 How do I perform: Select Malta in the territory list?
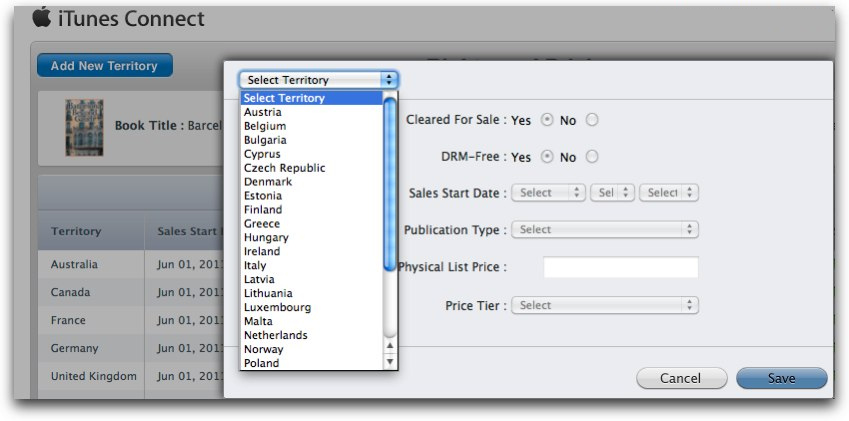pyautogui.click(x=312, y=321)
